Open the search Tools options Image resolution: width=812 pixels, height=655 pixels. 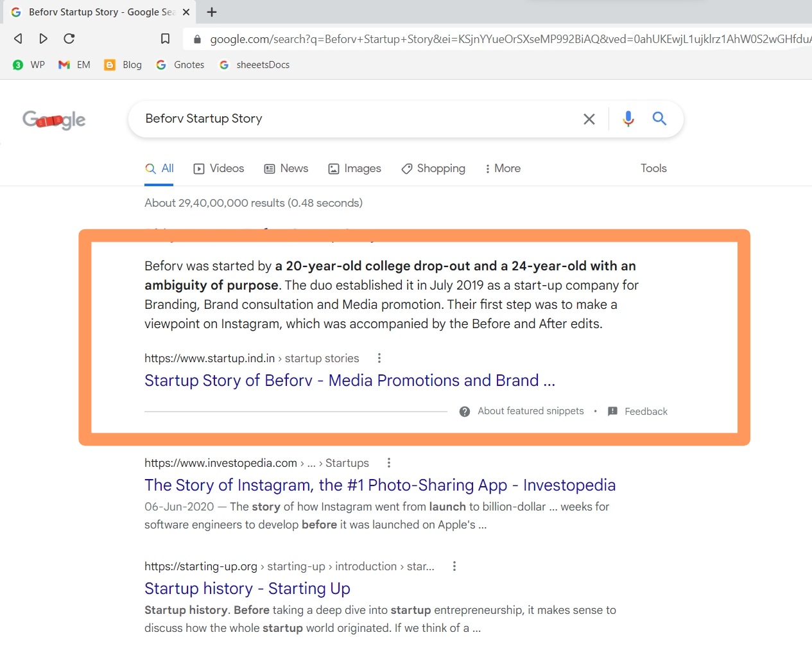click(x=653, y=168)
